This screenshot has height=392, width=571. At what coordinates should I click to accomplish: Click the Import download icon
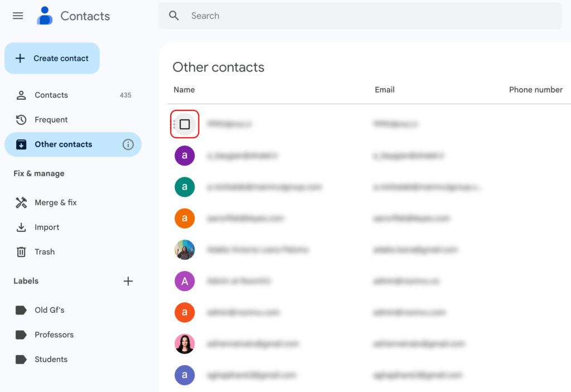(x=21, y=228)
